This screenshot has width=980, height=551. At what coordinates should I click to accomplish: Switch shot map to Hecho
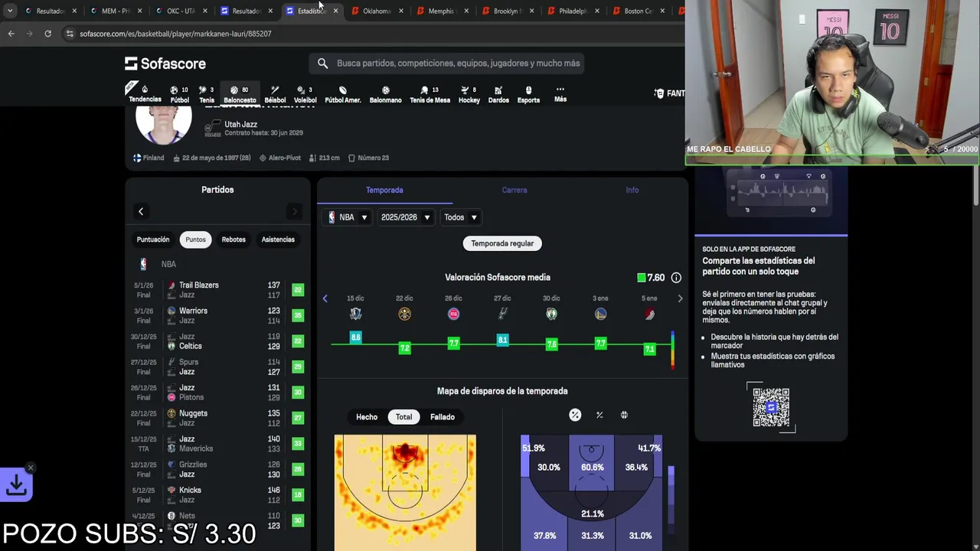367,417
